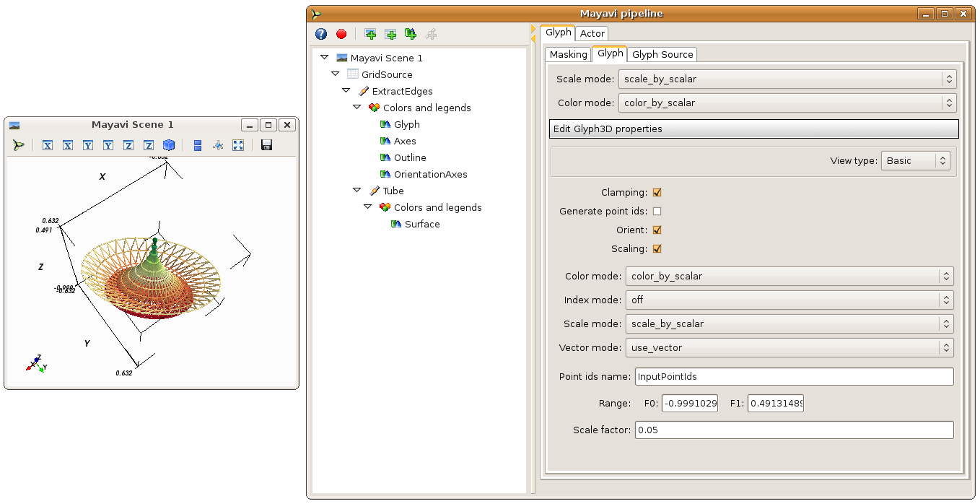Click the scene window title bar icon

click(14, 125)
